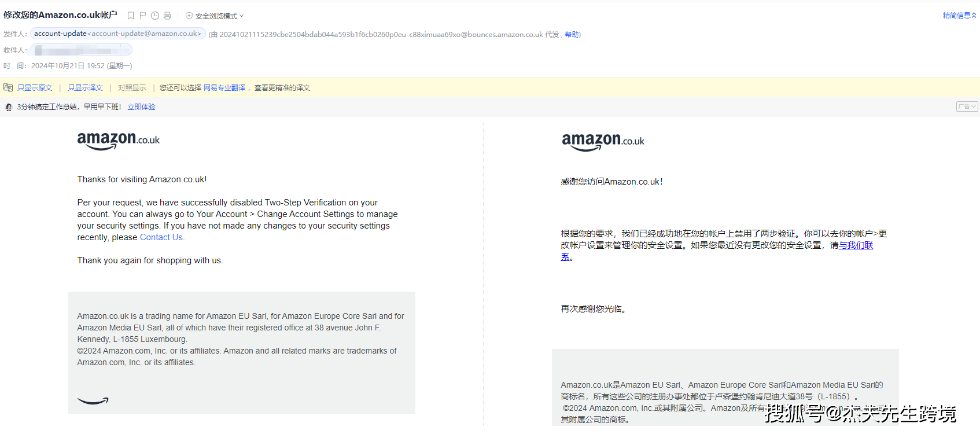
Task: Select 只显示译文 view
Action: point(85,88)
